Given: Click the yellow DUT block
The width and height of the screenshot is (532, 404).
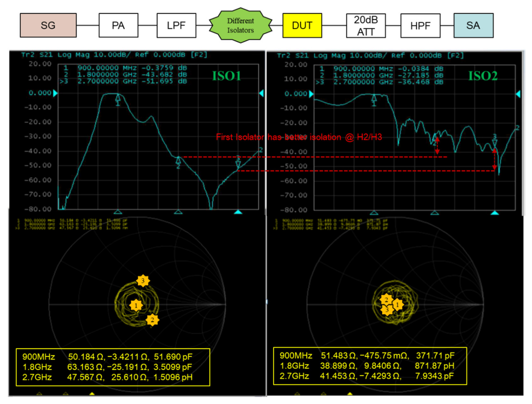Looking at the screenshot, I should (x=302, y=26).
